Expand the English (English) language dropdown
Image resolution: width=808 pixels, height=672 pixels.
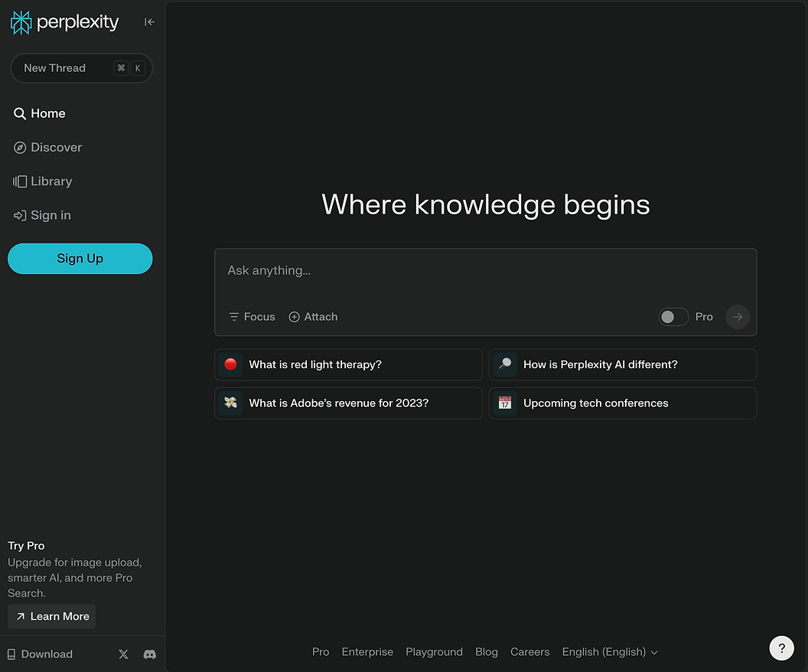point(610,652)
